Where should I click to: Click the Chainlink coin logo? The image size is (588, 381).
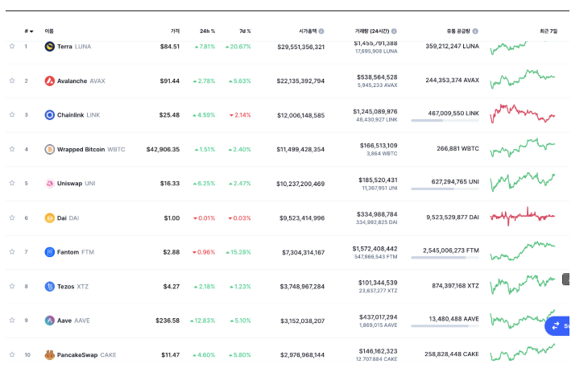pos(49,114)
